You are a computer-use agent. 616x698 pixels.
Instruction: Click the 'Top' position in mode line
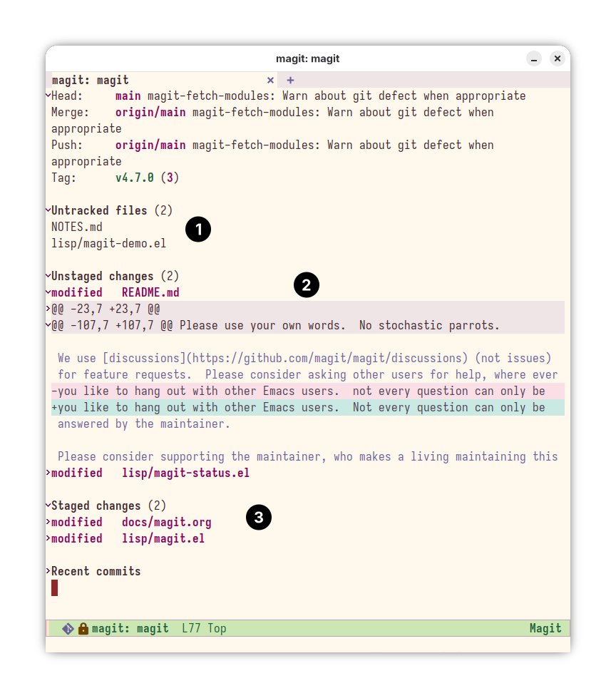click(x=217, y=629)
